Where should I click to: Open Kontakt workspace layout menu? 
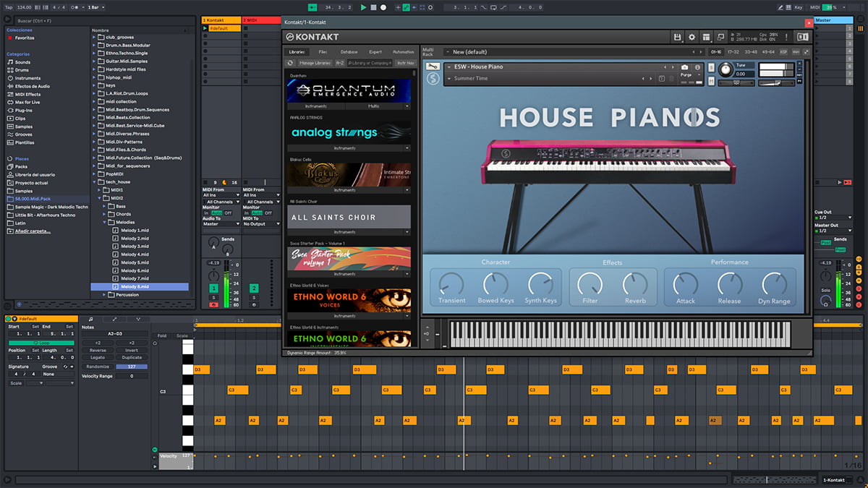[x=706, y=37]
